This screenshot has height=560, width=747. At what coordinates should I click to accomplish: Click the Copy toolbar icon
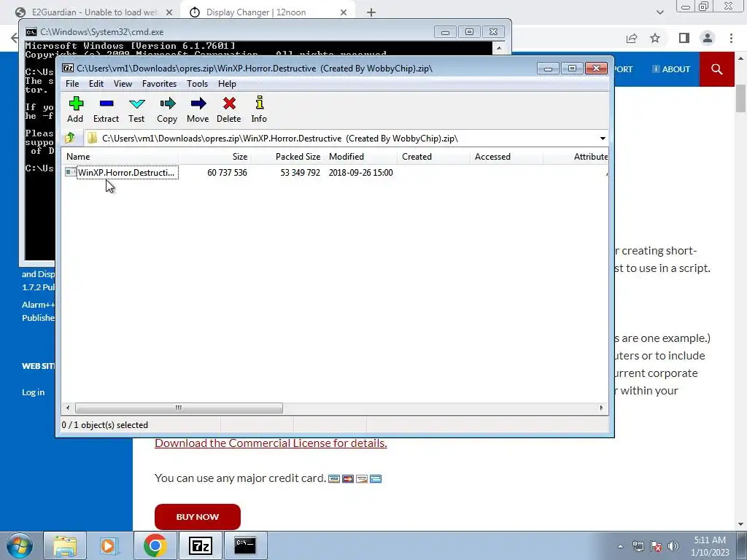[x=167, y=109]
